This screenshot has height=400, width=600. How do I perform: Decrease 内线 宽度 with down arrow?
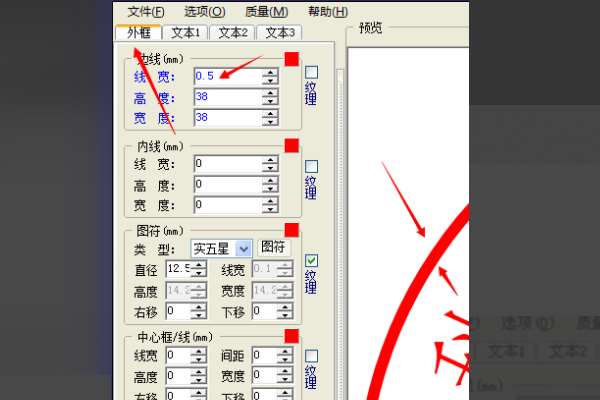click(270, 209)
